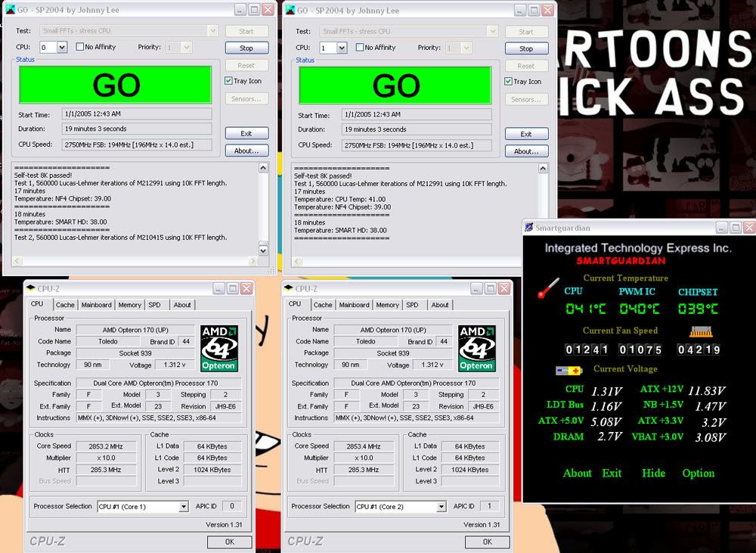Open Processor Selection dropdown showing Core 2
Viewport: 756px width, 553px height.
click(x=442, y=507)
